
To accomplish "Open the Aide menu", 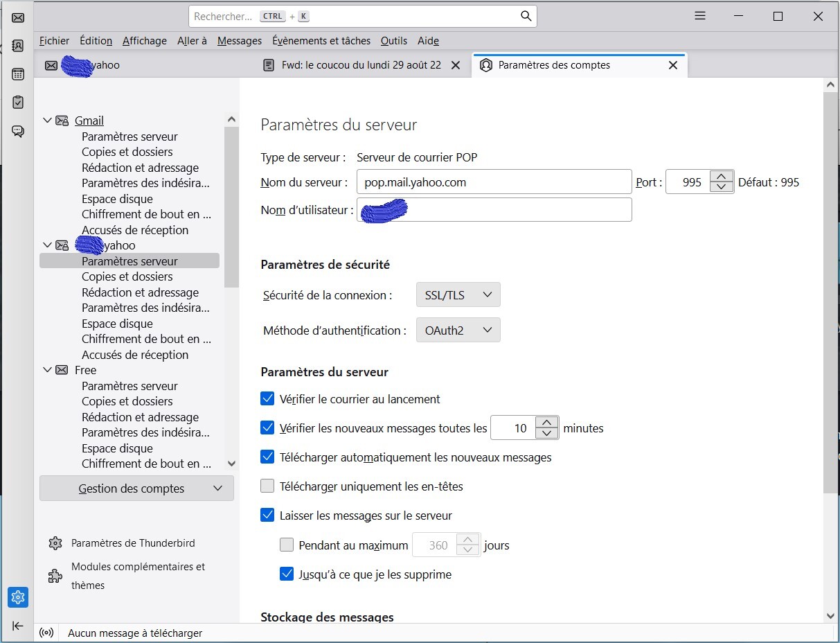I will 428,41.
